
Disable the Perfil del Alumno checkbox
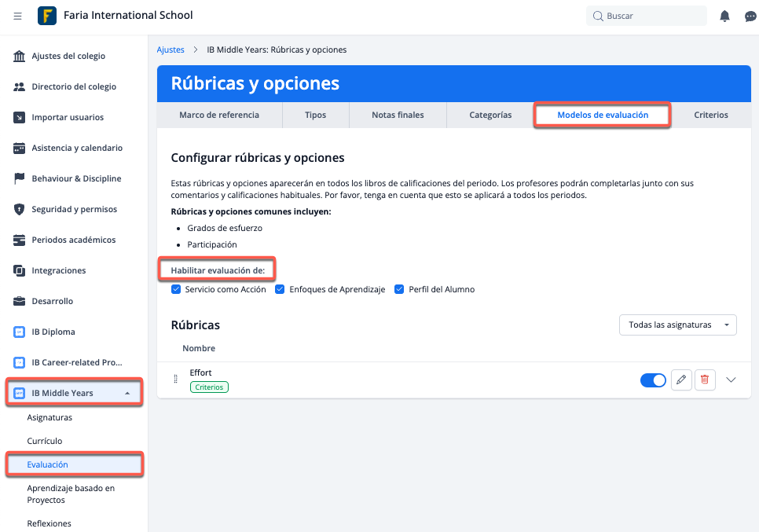coord(399,289)
